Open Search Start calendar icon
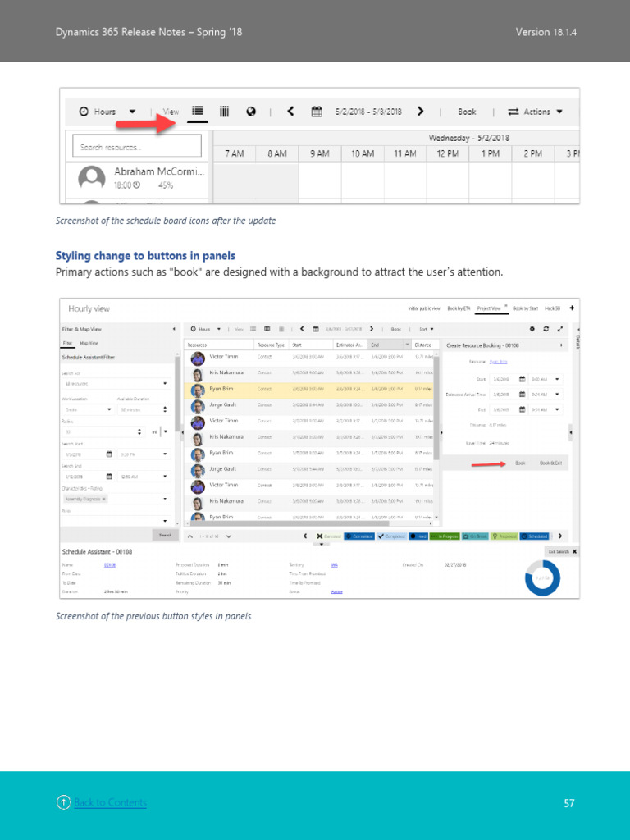 coord(109,454)
